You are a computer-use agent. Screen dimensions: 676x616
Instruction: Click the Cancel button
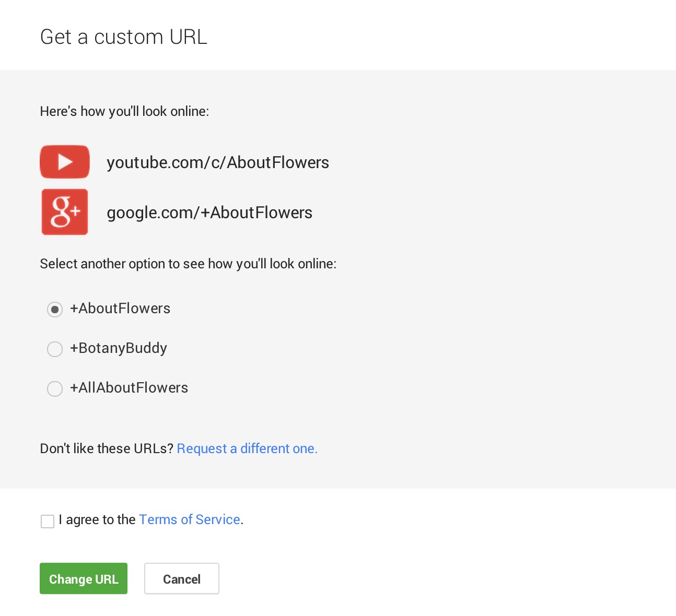181,578
